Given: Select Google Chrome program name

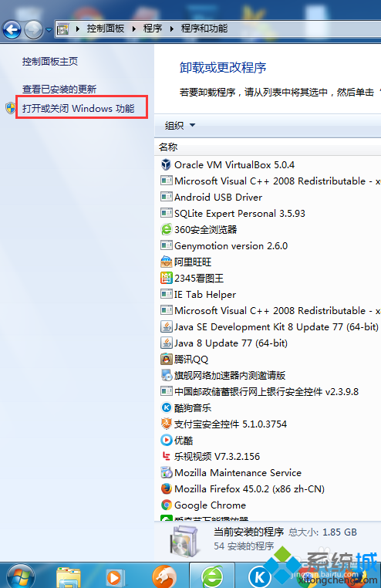Looking at the screenshot, I should click(x=211, y=505).
